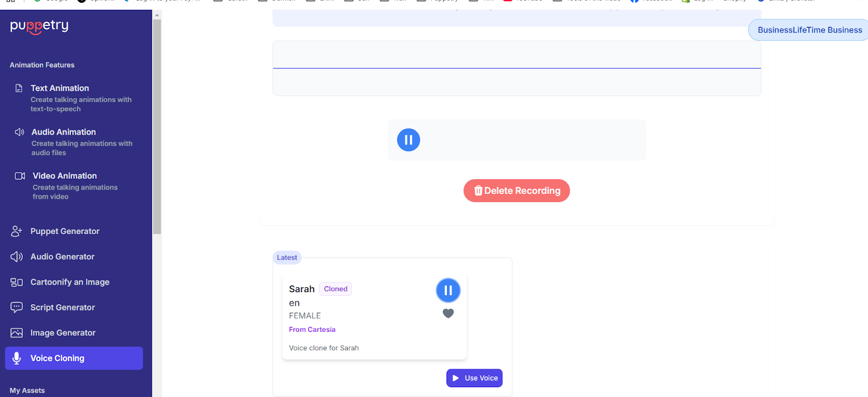This screenshot has height=397, width=868.
Task: Click the FEMALE gender label
Action: pos(305,316)
